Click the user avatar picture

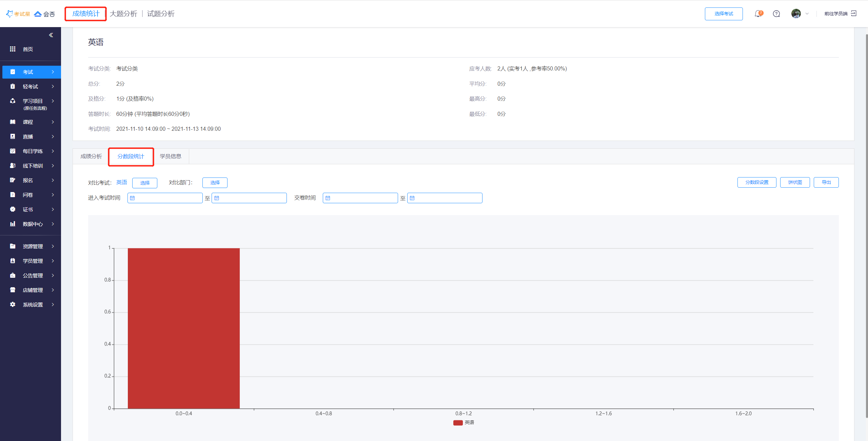796,14
